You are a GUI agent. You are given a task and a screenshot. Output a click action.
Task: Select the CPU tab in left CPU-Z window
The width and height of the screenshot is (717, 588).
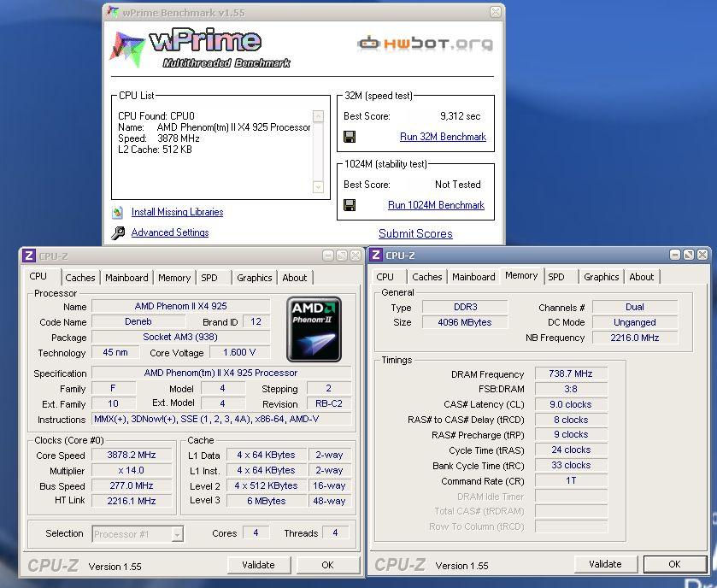pos(38,276)
